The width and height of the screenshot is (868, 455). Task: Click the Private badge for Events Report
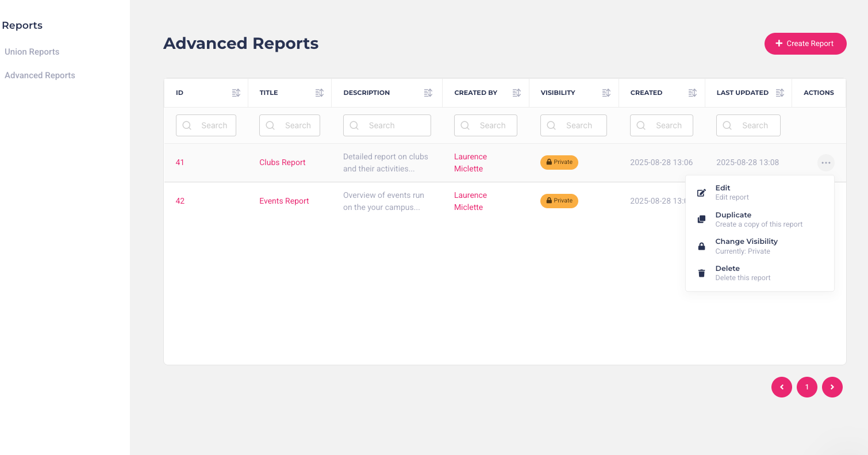pos(559,201)
